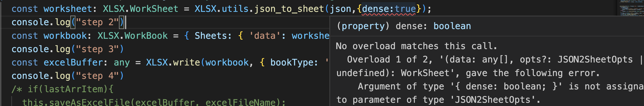Click '(property) dense: boolean' tooltip header
644x106 pixels.
[x=404, y=26]
